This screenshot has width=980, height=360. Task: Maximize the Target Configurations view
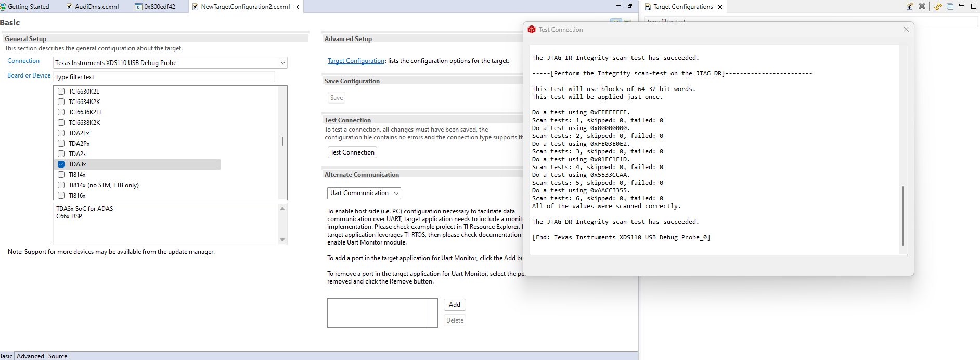tap(974, 6)
